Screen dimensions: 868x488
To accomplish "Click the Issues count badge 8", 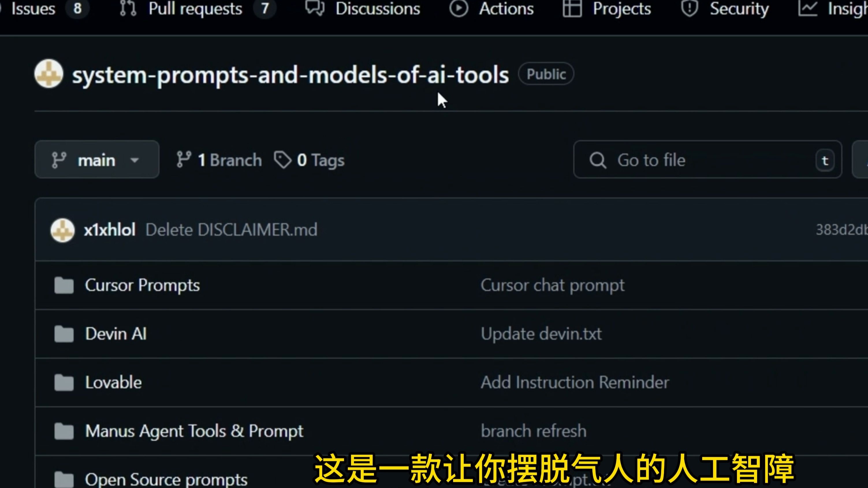I will (x=77, y=8).
